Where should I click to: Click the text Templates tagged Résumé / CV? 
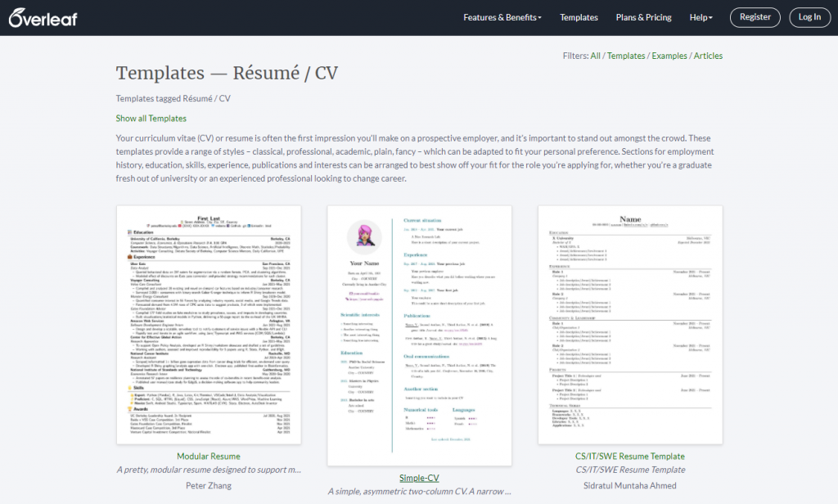(x=173, y=98)
